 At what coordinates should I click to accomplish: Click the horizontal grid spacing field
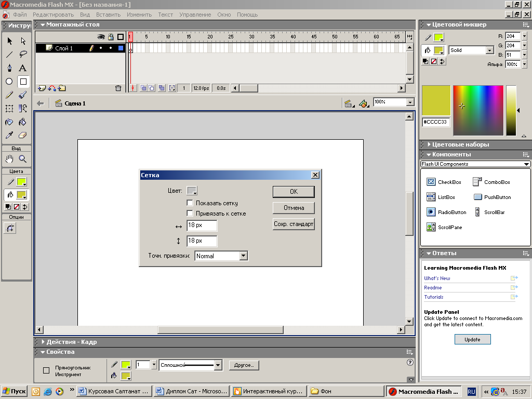coord(202,225)
